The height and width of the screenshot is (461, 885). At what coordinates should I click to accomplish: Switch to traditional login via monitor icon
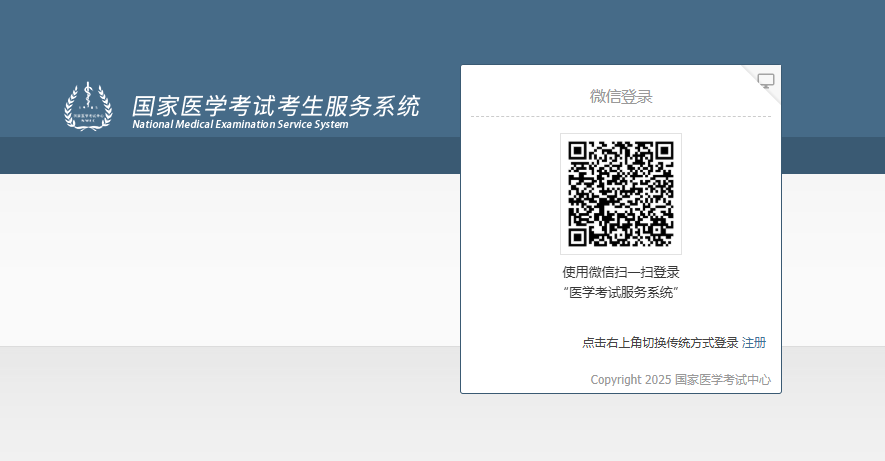point(766,81)
